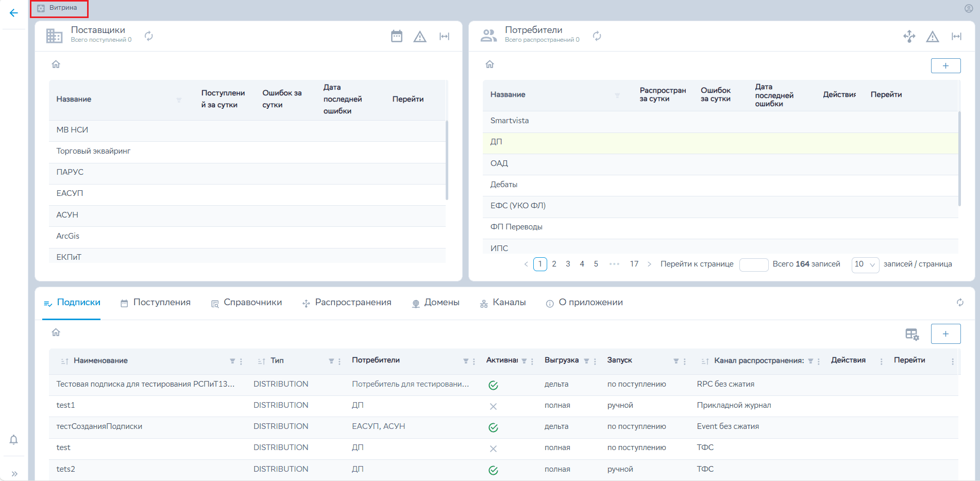
Task: Click the distribution arrows icon in Потребители
Action: 909,36
